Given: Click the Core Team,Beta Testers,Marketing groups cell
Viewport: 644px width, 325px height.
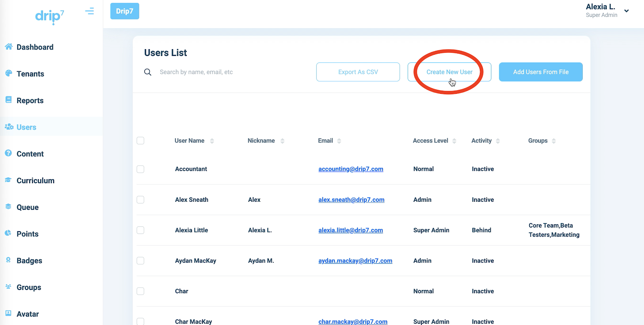Looking at the screenshot, I should click(x=554, y=230).
